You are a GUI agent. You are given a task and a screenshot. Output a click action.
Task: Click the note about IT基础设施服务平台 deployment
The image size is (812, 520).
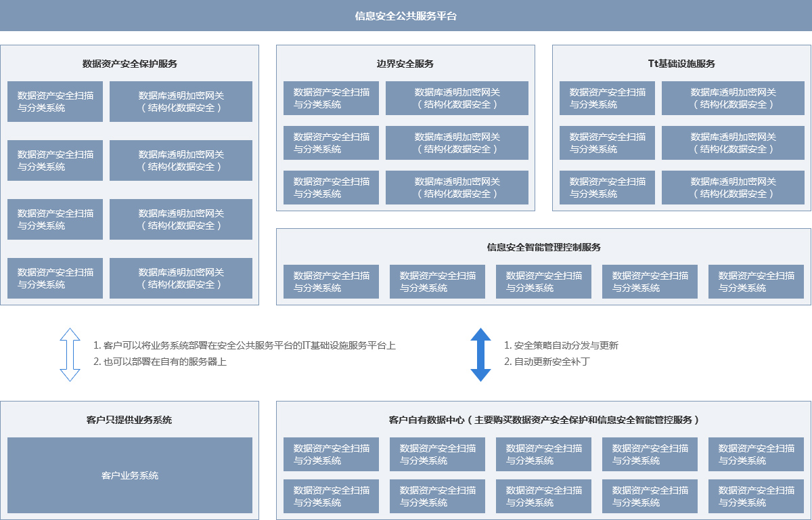(244, 345)
